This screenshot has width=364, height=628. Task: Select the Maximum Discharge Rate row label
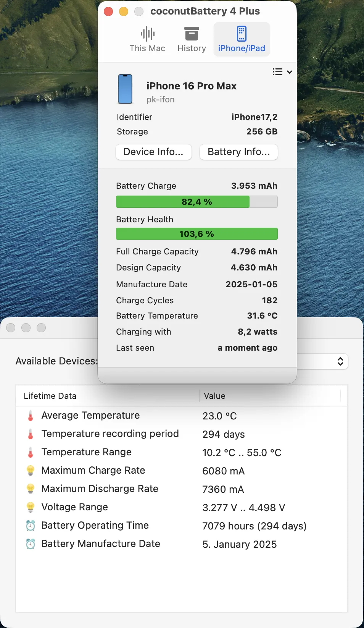[100, 489]
